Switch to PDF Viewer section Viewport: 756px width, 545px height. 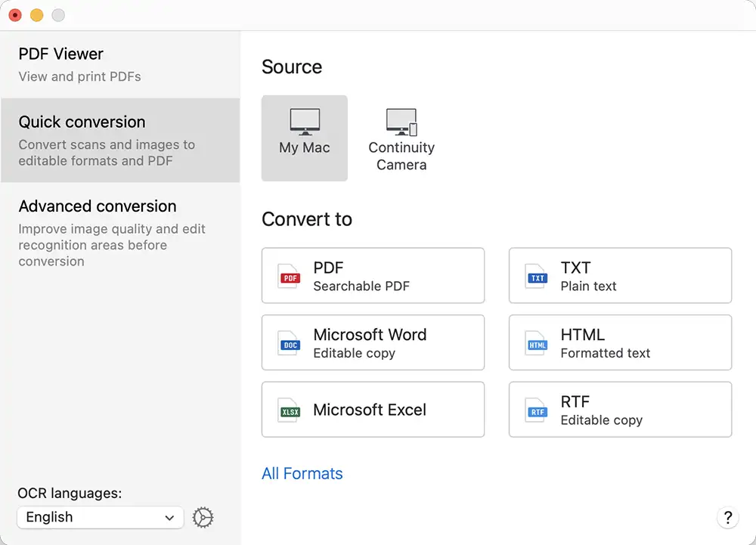pos(120,64)
